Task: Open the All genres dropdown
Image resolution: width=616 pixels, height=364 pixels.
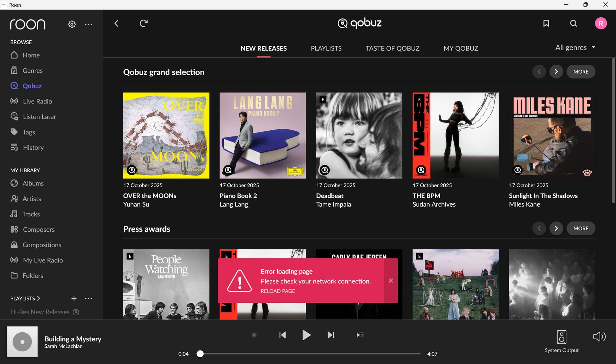Action: 575,47
